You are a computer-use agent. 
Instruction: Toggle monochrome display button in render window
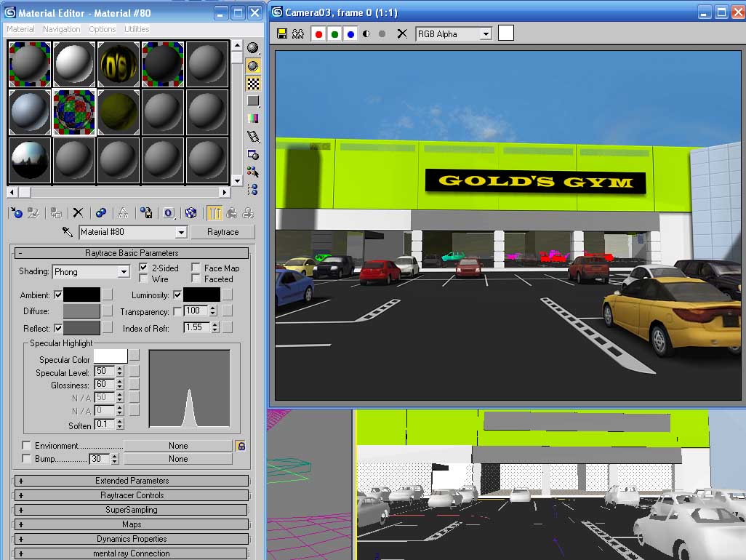[x=382, y=34]
